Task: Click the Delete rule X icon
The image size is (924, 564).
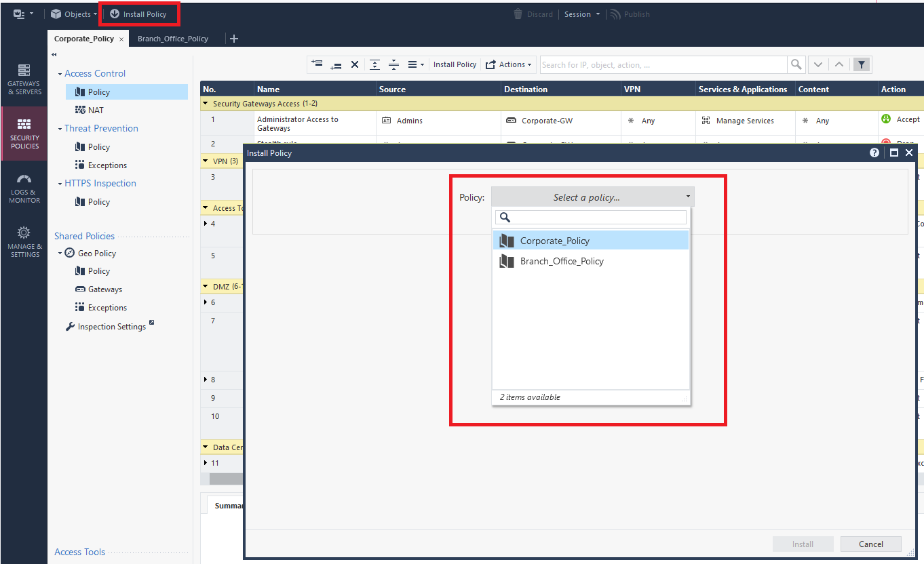Action: pos(355,64)
